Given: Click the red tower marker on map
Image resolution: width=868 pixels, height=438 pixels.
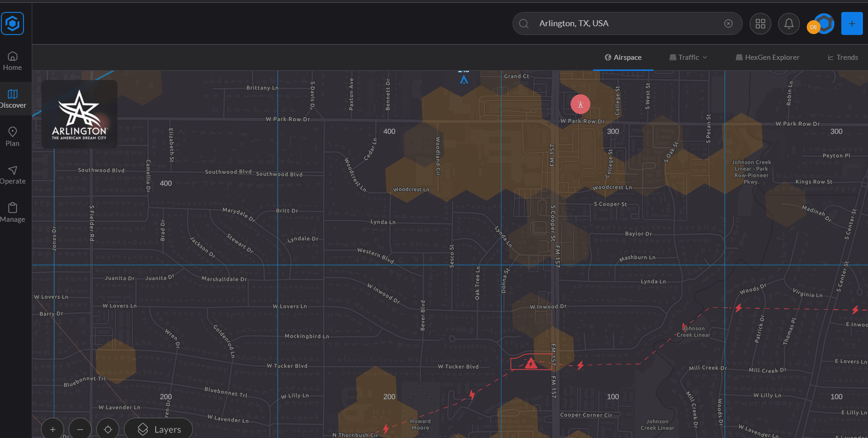Looking at the screenshot, I should (580, 104).
